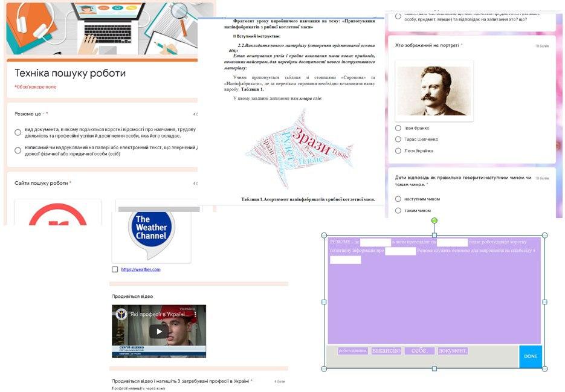565x392 pixels.
Task: Select the 'Тарас Шевченко' radio option
Action: [398, 139]
